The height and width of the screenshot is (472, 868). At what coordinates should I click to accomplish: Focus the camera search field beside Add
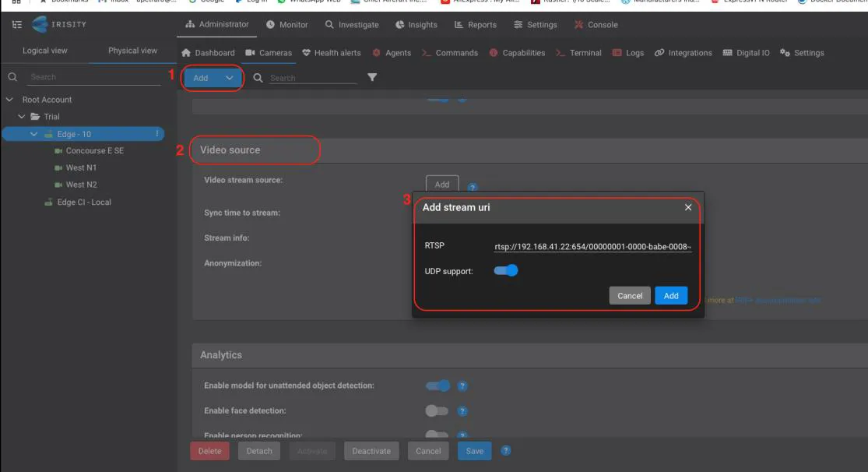(x=313, y=78)
